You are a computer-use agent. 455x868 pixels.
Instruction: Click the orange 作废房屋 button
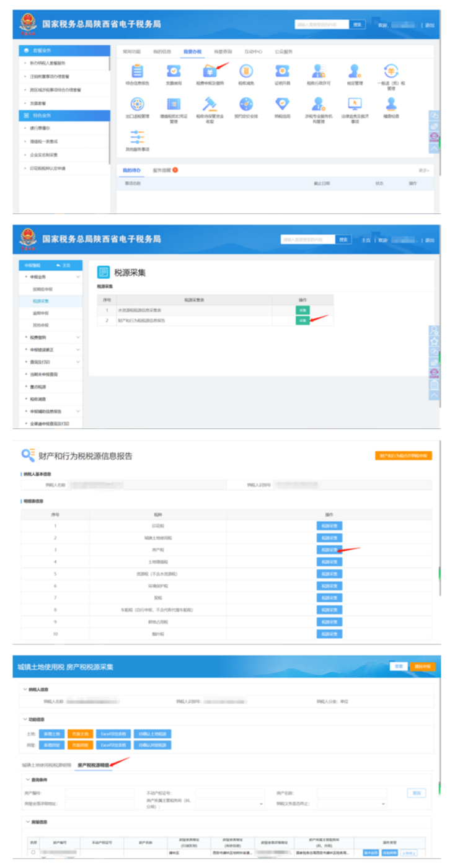pyautogui.click(x=80, y=744)
